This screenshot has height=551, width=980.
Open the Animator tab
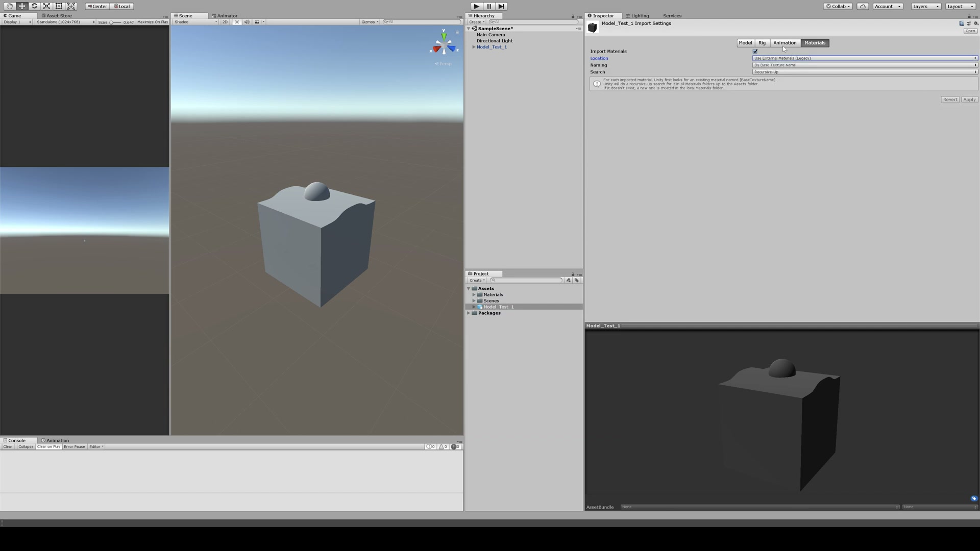(x=225, y=16)
